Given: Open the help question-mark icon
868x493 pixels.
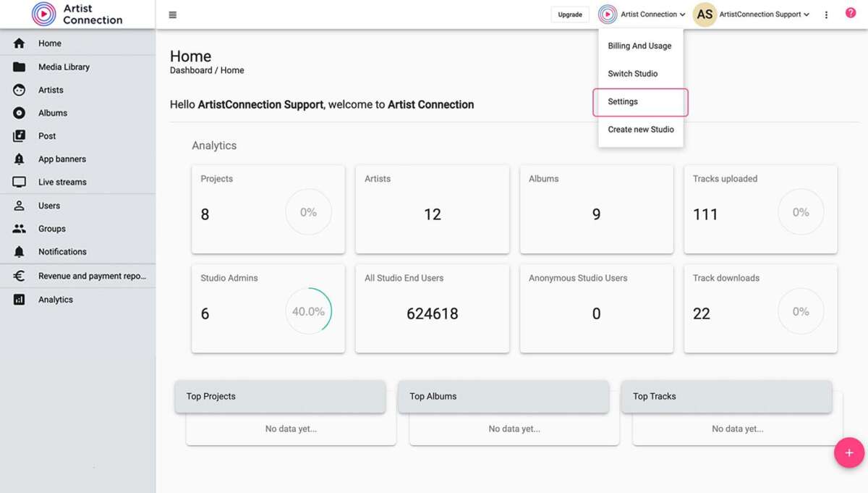Looking at the screenshot, I should tap(851, 12).
